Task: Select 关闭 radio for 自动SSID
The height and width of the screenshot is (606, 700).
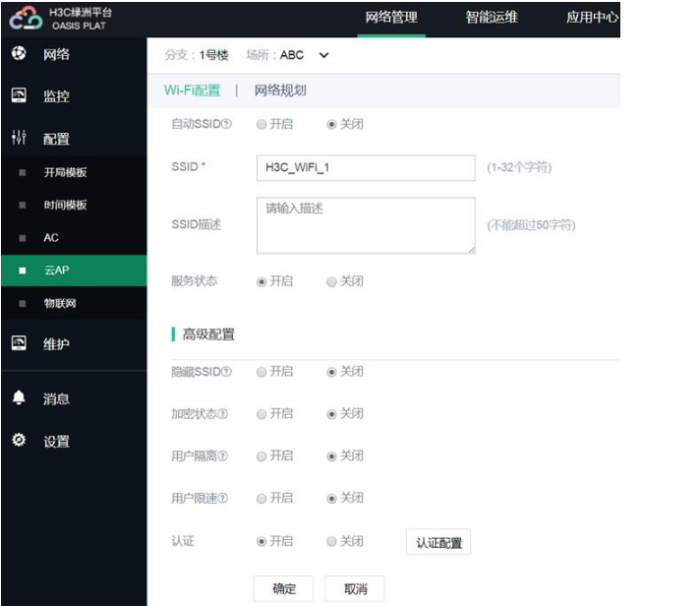Action: coord(331,124)
